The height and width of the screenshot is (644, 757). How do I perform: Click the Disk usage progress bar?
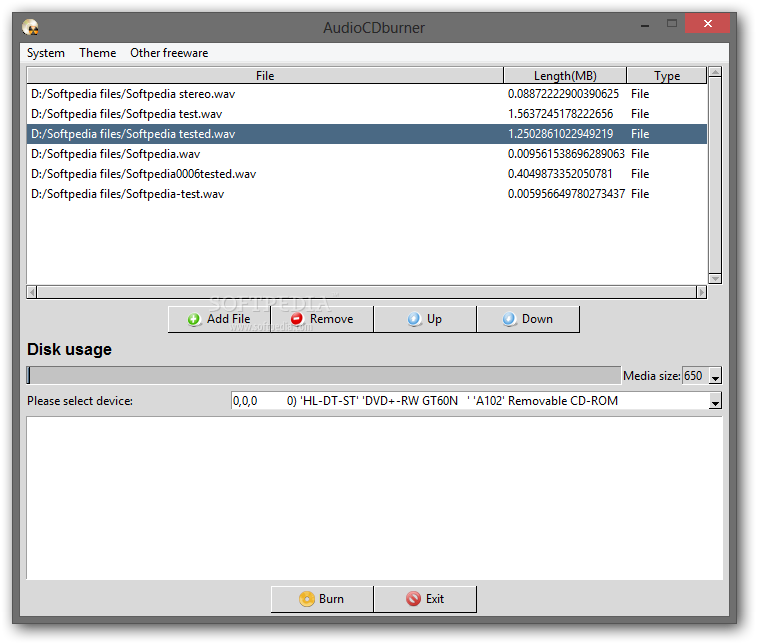(323, 375)
